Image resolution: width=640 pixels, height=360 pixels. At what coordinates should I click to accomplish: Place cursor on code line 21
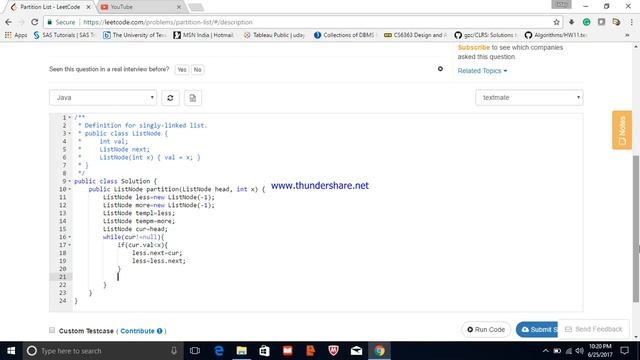[327, 277]
